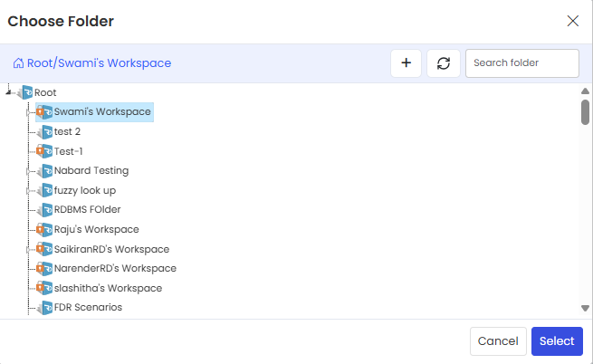Expand the Swami's Workspace node
Viewport: 593px width, 364px height.
28,112
